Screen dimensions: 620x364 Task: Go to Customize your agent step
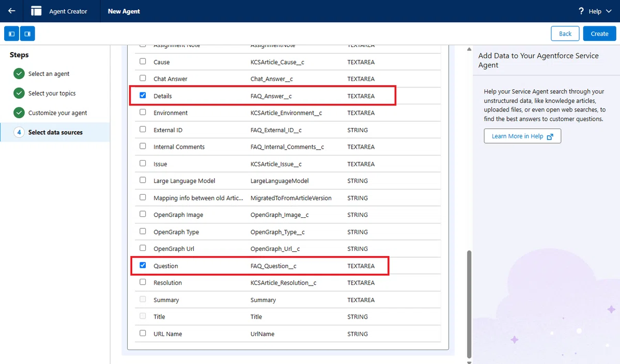58,113
